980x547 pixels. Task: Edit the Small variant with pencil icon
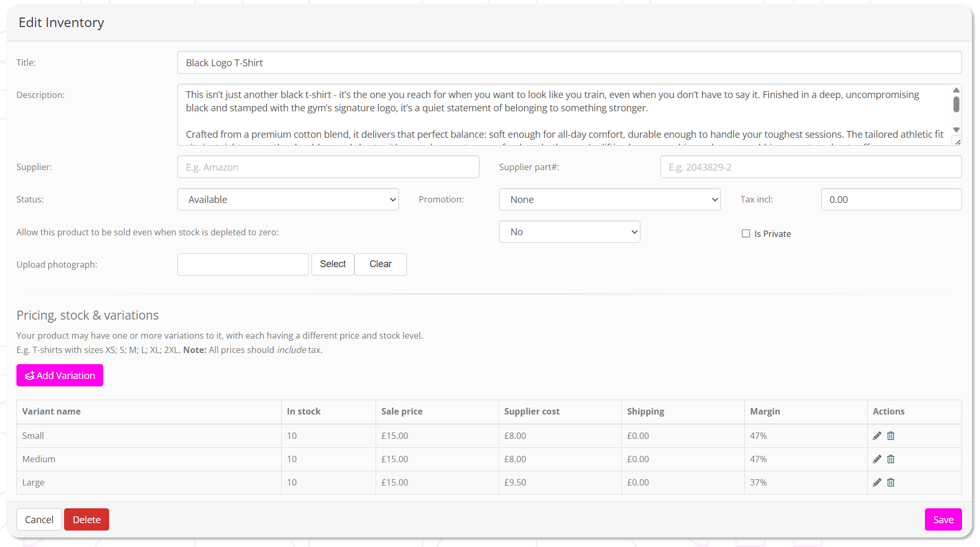pyautogui.click(x=877, y=436)
